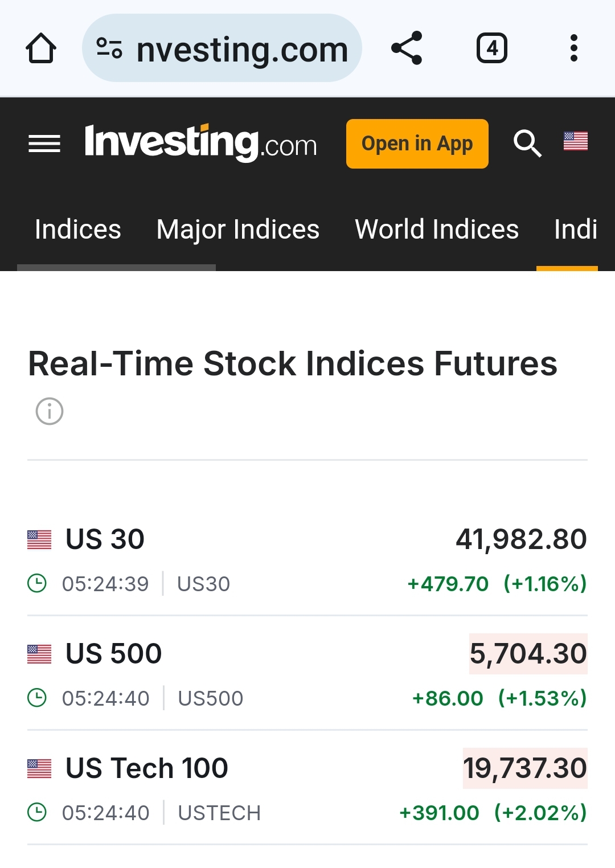This screenshot has width=615, height=868.
Task: Switch to the Indices tab
Action: click(x=78, y=230)
